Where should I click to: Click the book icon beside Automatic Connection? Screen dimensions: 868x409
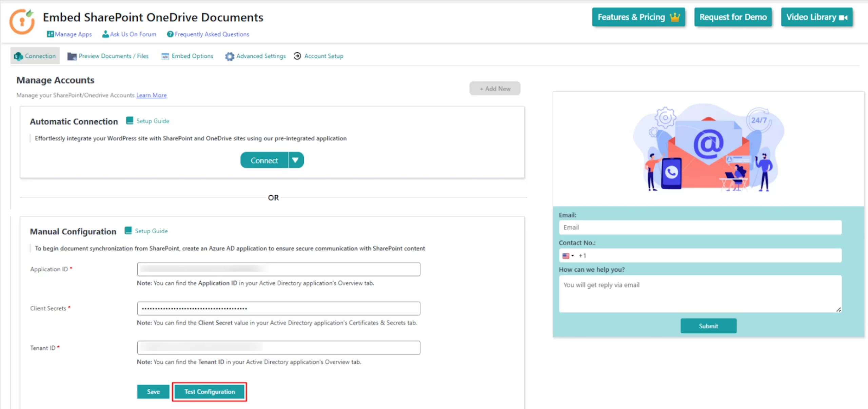pyautogui.click(x=130, y=121)
